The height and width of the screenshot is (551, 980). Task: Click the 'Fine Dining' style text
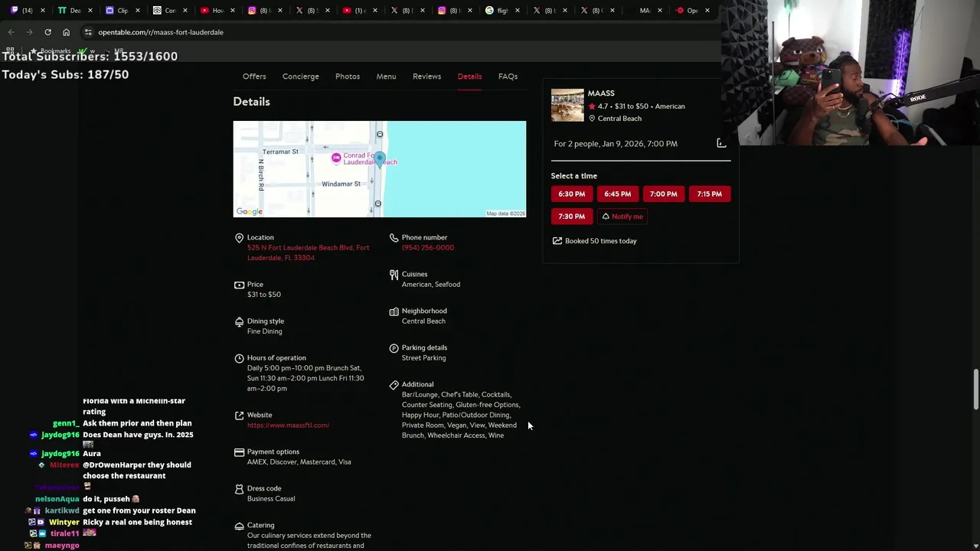(x=264, y=331)
